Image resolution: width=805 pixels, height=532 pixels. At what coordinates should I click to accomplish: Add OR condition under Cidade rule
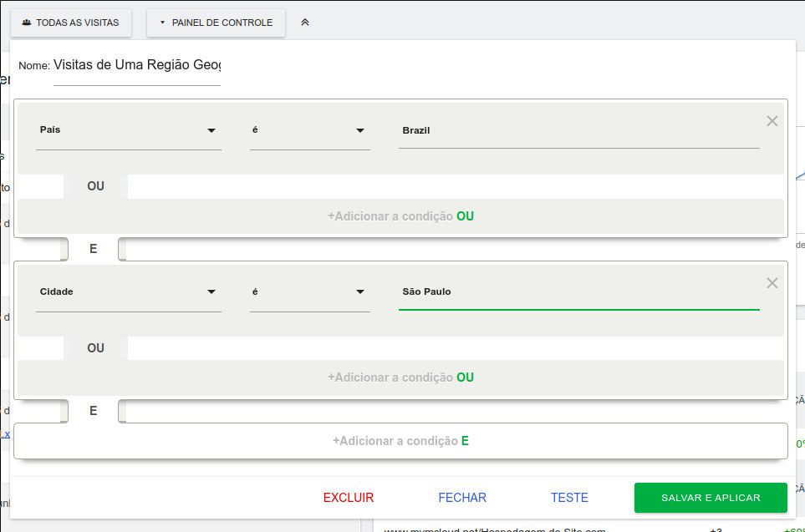pos(400,377)
